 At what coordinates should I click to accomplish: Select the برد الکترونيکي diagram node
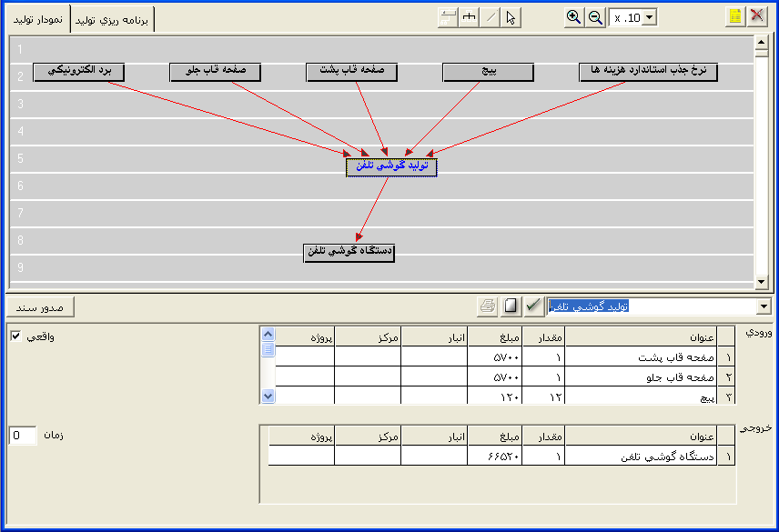tap(78, 73)
